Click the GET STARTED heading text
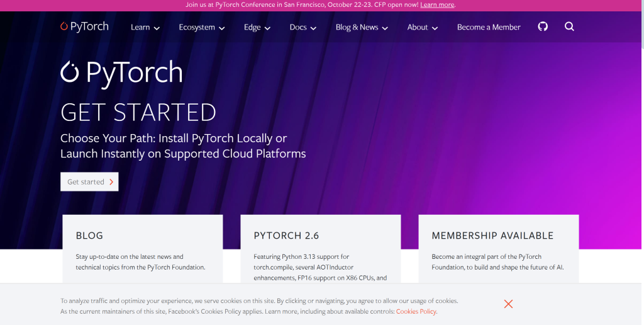 click(138, 112)
